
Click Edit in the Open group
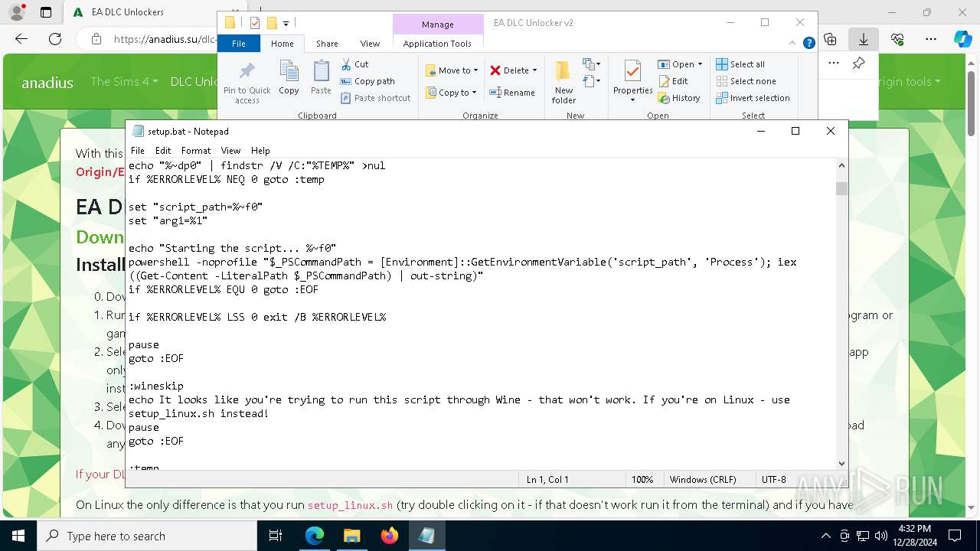[x=673, y=81]
